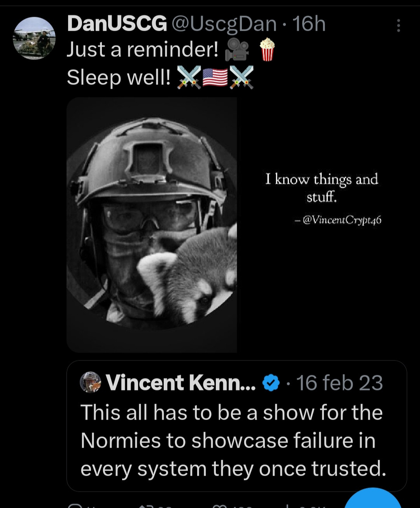
Task: Open the DanUSCG display name link
Action: pos(117,24)
